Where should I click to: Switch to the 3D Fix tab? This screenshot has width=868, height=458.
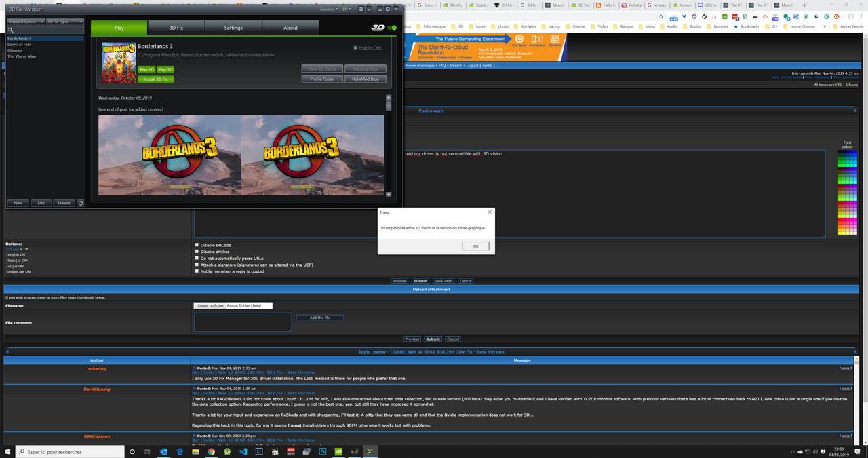point(176,28)
